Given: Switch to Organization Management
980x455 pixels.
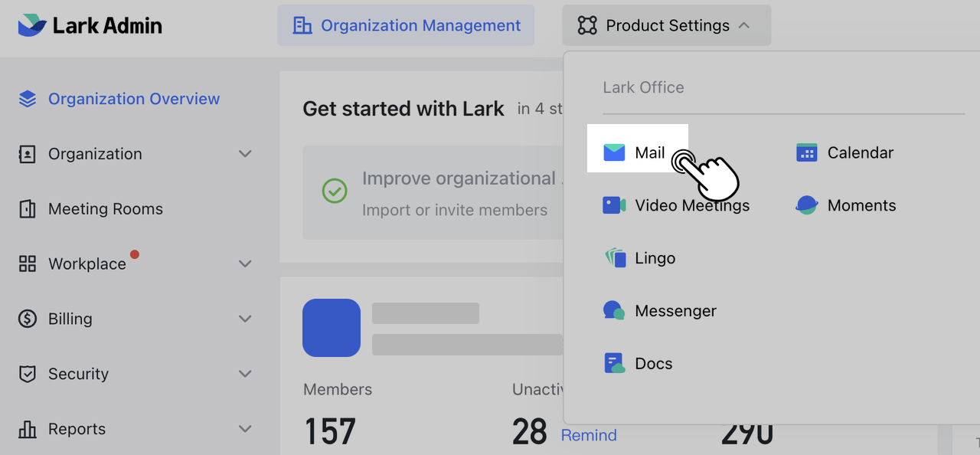Looking at the screenshot, I should pyautogui.click(x=406, y=25).
